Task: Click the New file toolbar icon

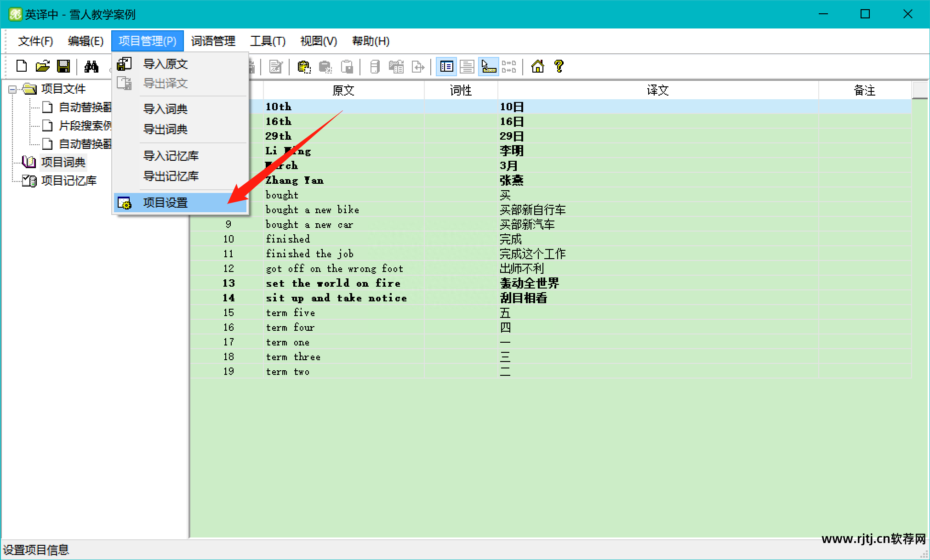Action: (x=22, y=67)
